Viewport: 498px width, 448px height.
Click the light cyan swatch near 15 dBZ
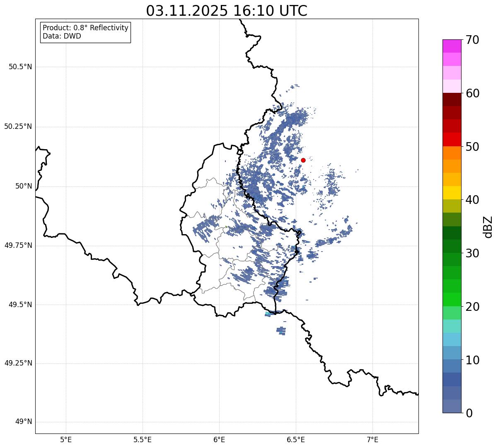tap(452, 326)
